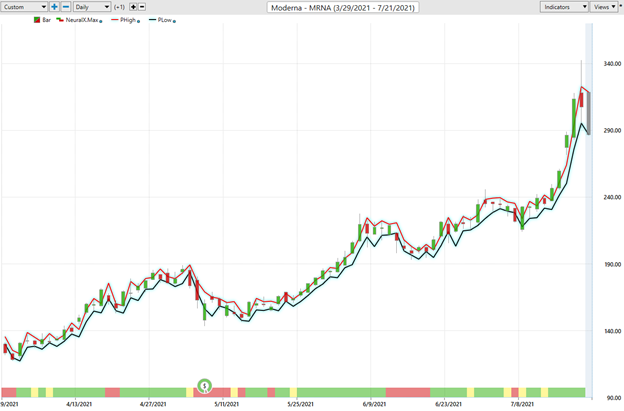
Task: Click the 6/9/2021 date axis label
Action: [374, 404]
